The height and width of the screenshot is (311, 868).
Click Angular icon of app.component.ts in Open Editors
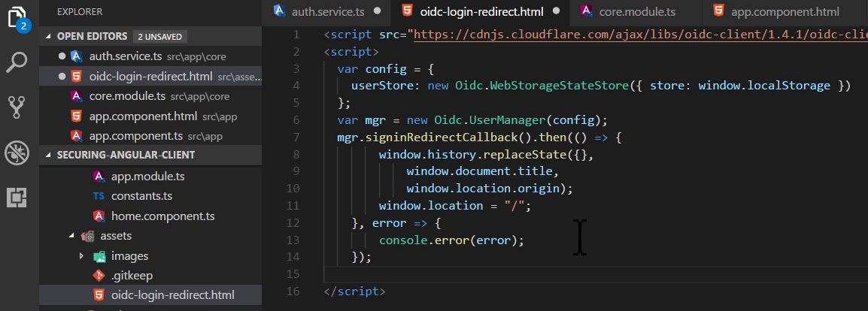pyautogui.click(x=77, y=135)
